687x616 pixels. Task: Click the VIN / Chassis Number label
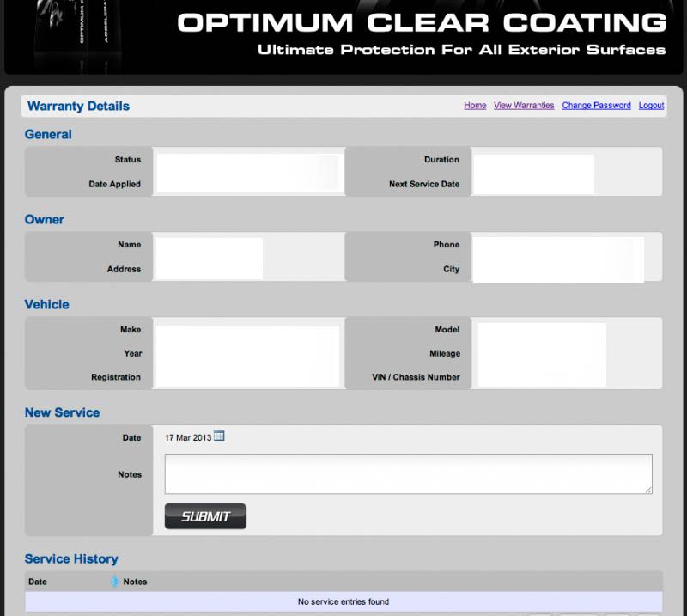click(x=416, y=377)
